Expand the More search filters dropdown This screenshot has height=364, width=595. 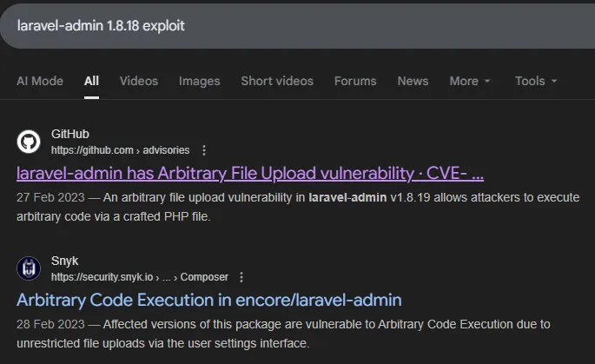(470, 81)
